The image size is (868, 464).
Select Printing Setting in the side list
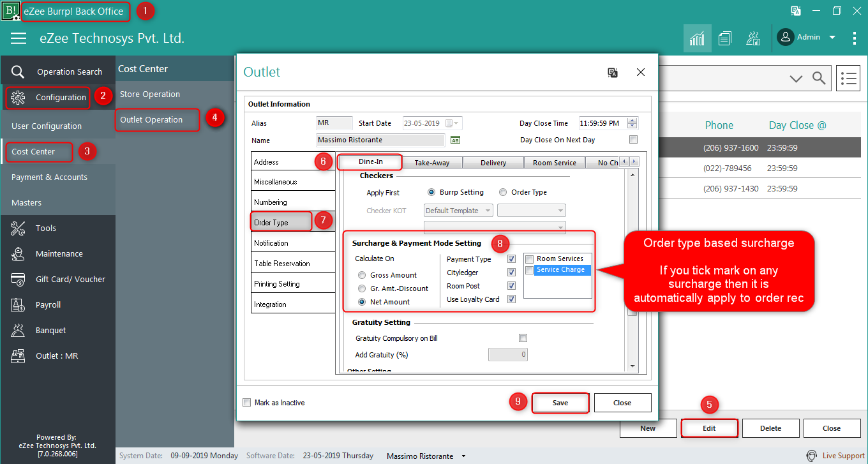(x=293, y=283)
